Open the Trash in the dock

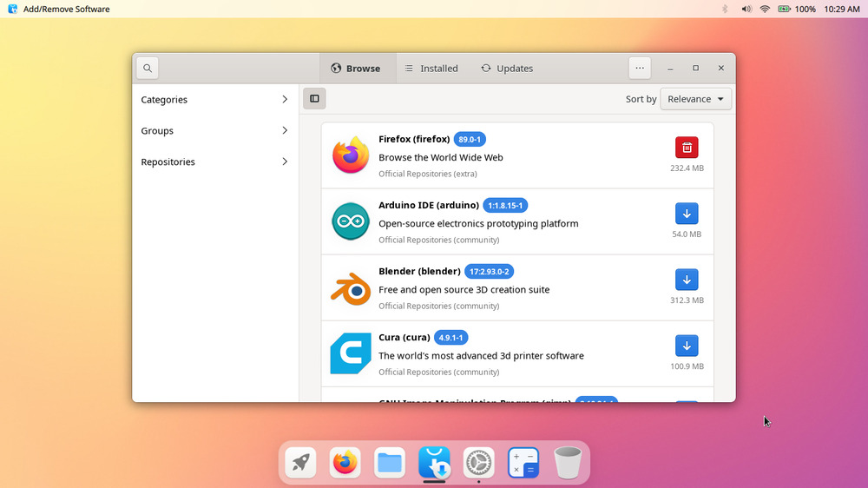(568, 463)
